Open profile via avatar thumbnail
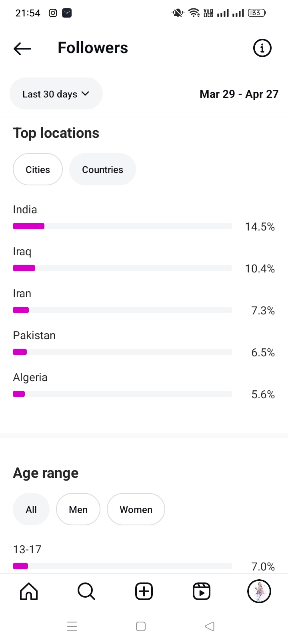The width and height of the screenshot is (288, 644). 259,591
